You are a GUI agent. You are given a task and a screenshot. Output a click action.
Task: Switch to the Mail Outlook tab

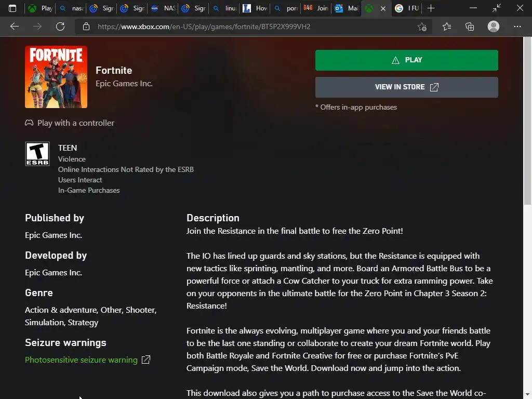345,8
